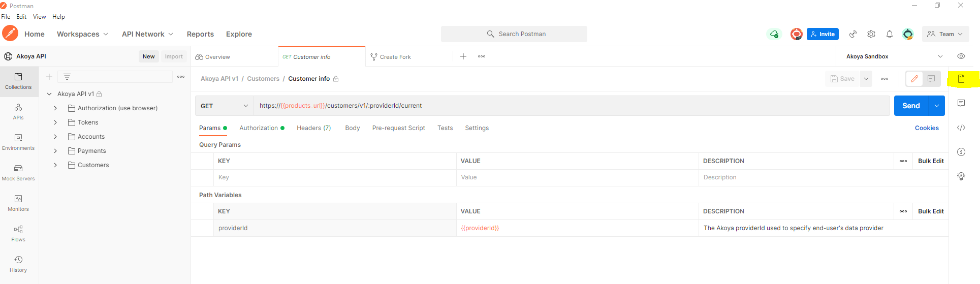Open the Help menu
This screenshot has width=980, height=284.
point(59,17)
